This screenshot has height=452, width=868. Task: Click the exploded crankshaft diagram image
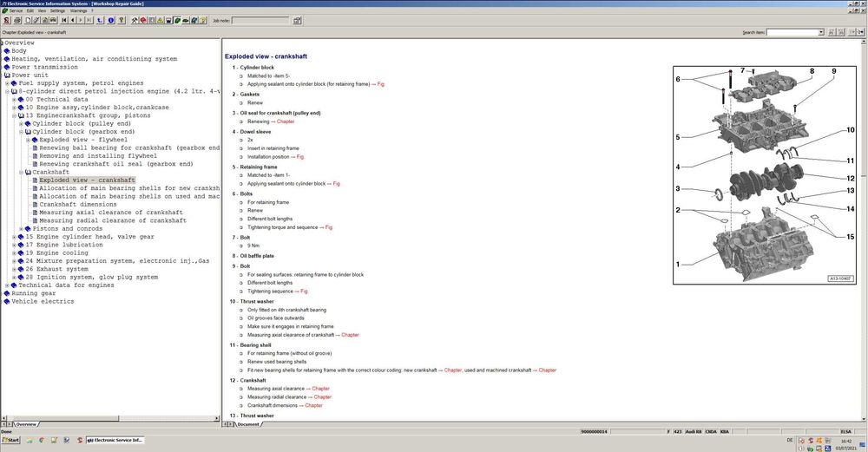tap(766, 175)
